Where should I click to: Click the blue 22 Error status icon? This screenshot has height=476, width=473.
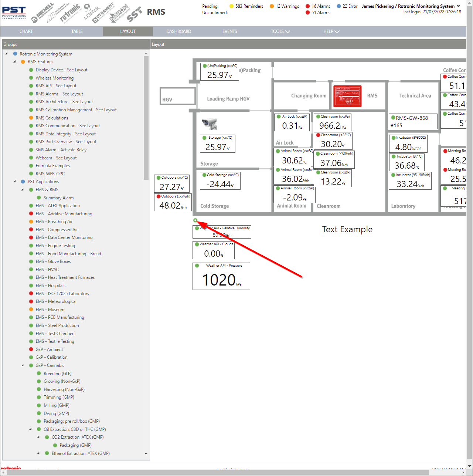coord(339,6)
